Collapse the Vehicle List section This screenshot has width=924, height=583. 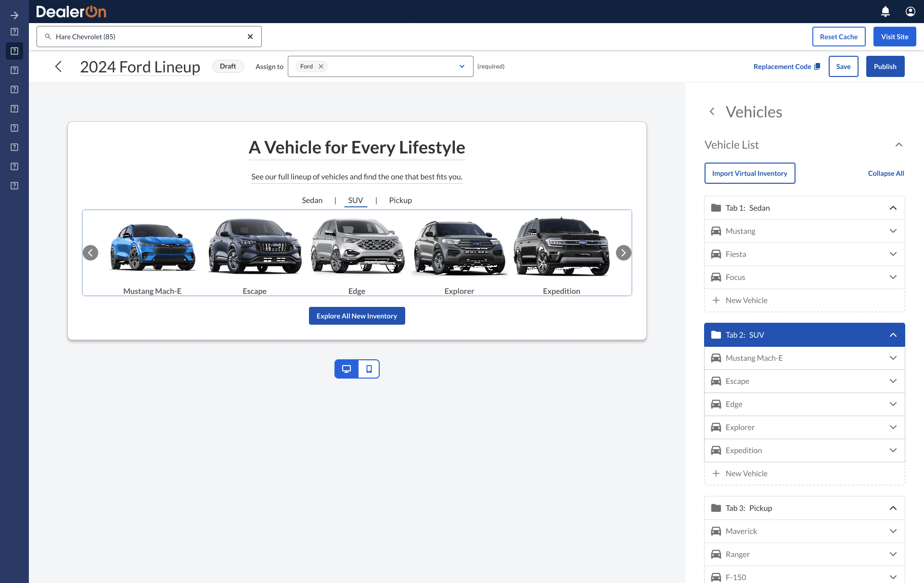tap(899, 145)
